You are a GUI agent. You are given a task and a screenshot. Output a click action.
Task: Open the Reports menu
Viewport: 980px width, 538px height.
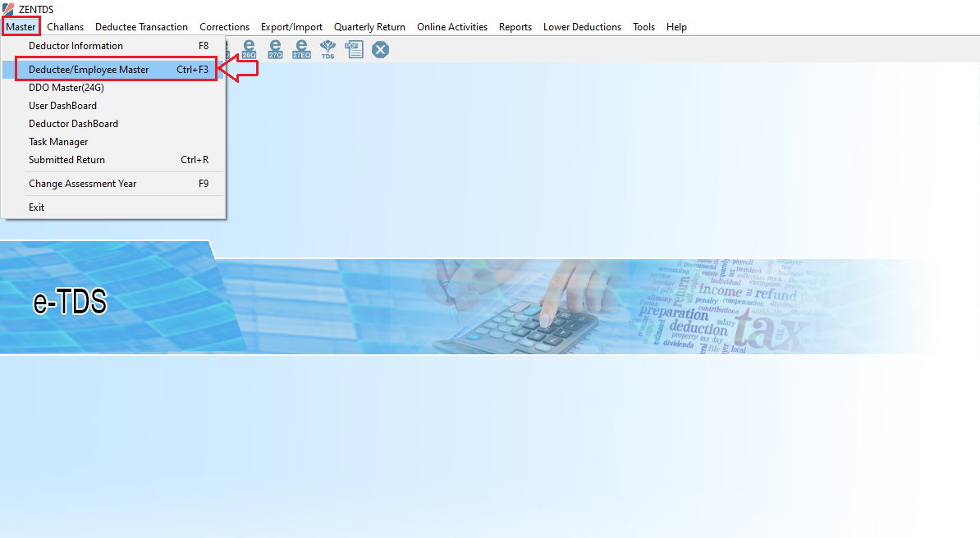point(515,27)
